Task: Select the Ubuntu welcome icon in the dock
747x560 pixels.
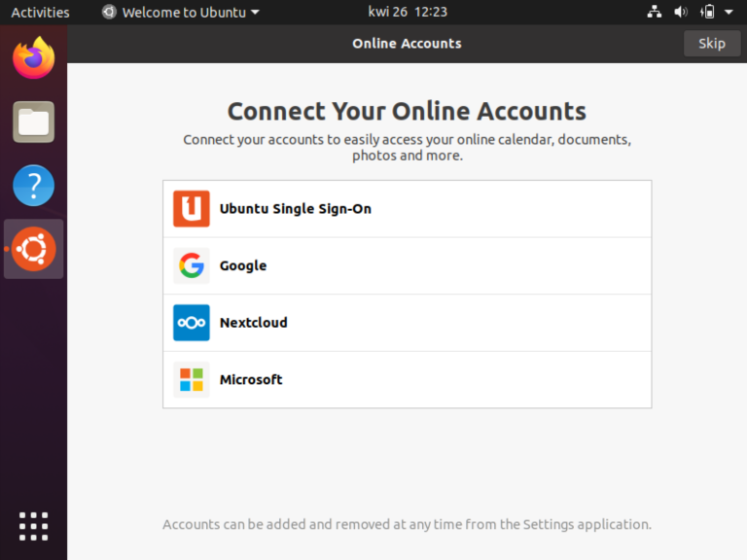Action: point(33,249)
